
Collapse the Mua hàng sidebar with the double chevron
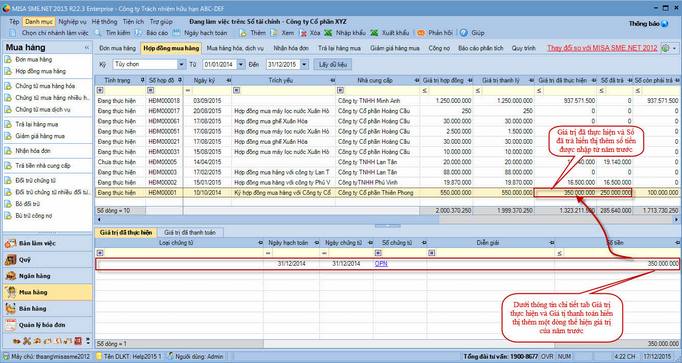[x=87, y=47]
